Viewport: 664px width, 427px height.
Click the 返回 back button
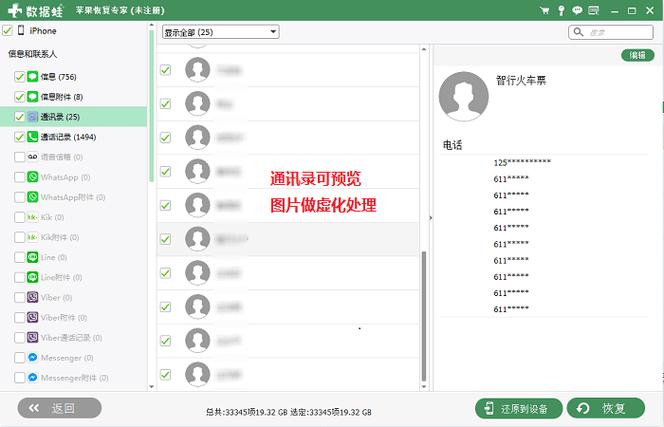(x=59, y=408)
